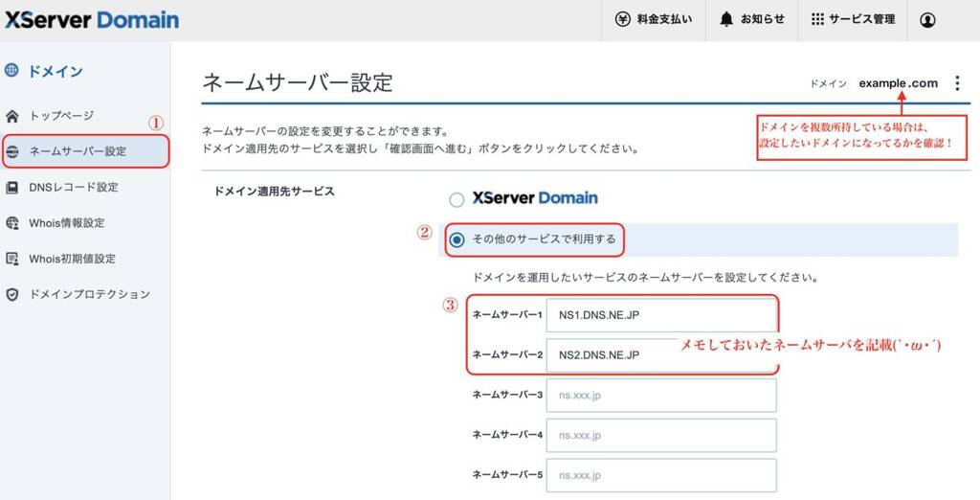The width and height of the screenshot is (980, 500).
Task: Open サービス管理 menu
Action: [x=862, y=19]
